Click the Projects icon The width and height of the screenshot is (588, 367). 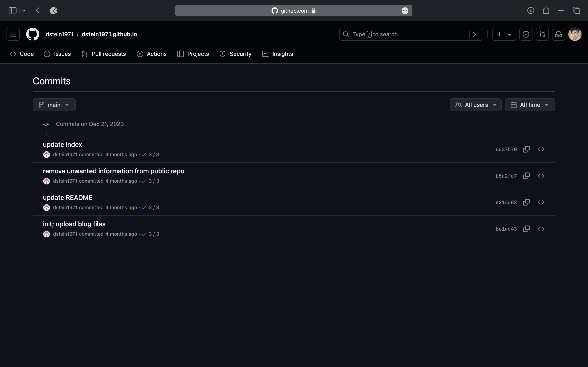coord(180,54)
